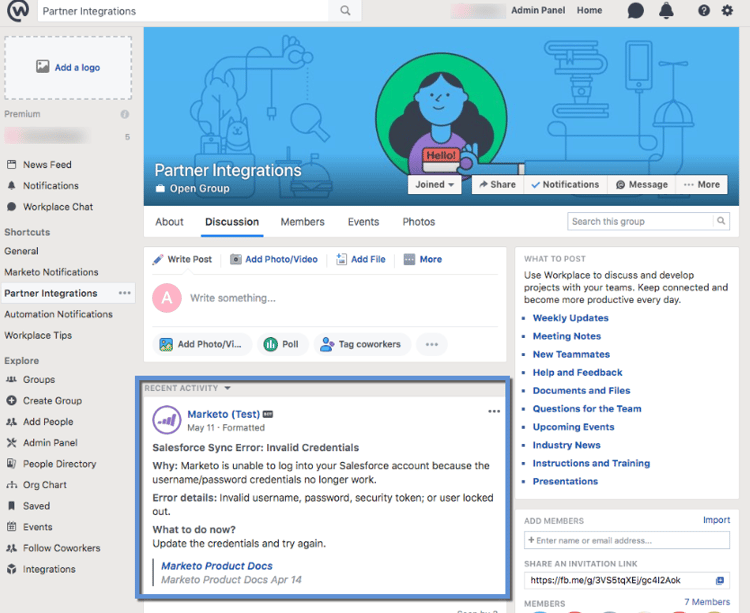The height and width of the screenshot is (613, 750).
Task: Switch to the Discussion tab
Action: 232,222
